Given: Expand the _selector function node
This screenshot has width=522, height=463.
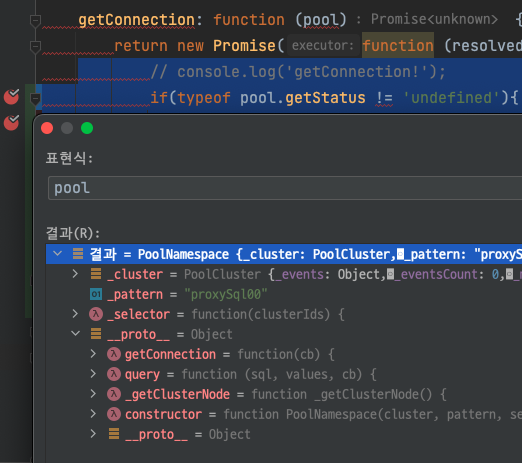Looking at the screenshot, I should pyautogui.click(x=75, y=314).
